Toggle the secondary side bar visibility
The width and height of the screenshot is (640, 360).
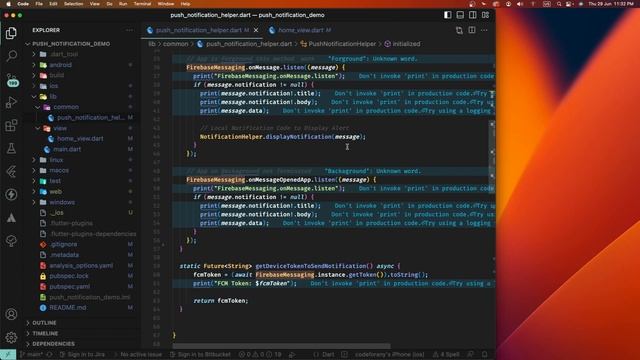[x=473, y=15]
